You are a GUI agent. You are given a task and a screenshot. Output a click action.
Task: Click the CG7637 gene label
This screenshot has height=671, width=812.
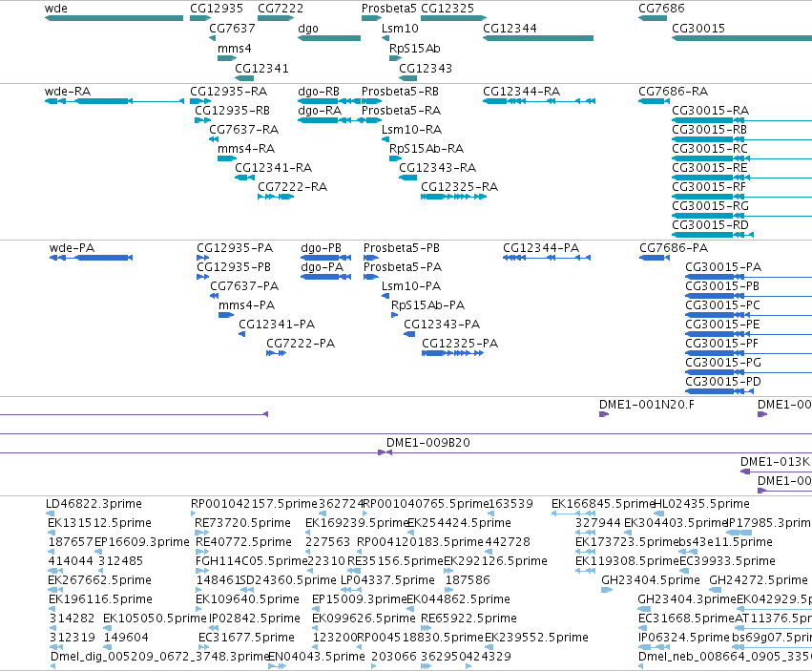coord(232,28)
